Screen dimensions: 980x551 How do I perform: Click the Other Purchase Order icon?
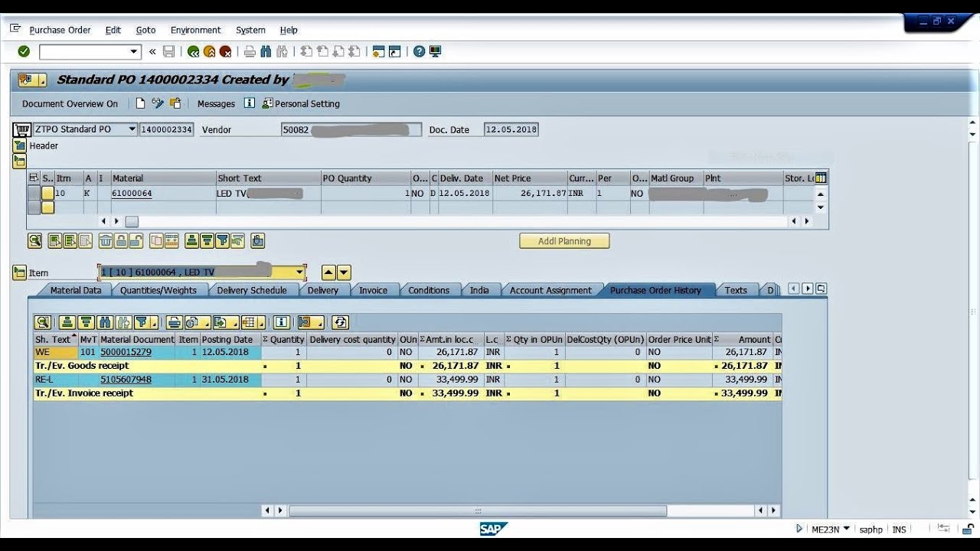[x=175, y=103]
